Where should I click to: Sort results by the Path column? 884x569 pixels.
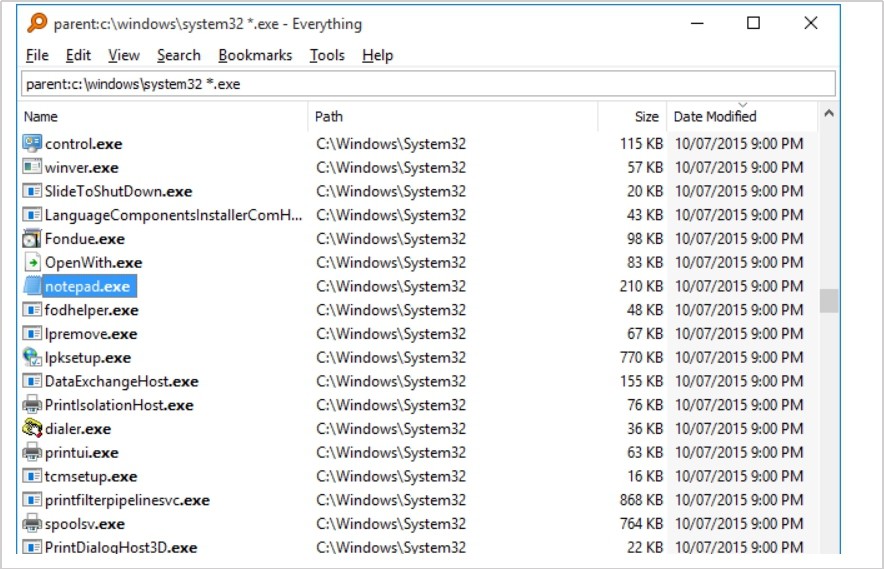click(453, 116)
